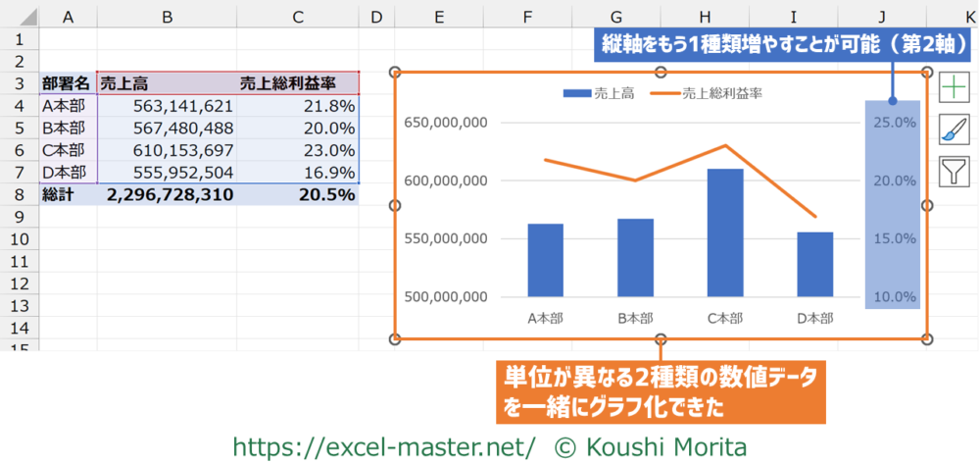Screen dimensions: 980x464
Task: Click the chart's bottom-right resize handle
Action: pos(928,339)
